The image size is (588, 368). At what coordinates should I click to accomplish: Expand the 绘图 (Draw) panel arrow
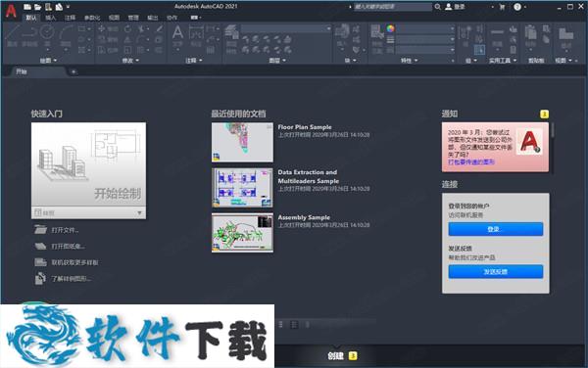[55, 61]
